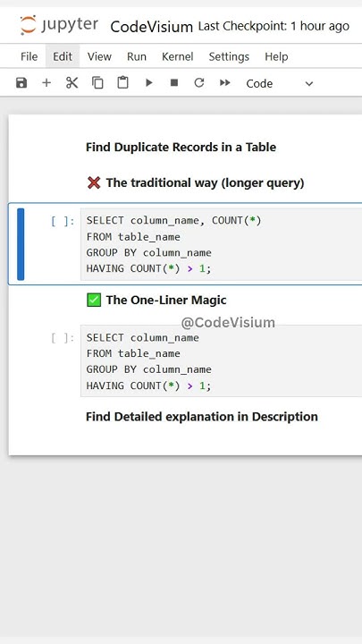Viewport: 362px width, 644px height.
Task: Click the blue collapse bar of the first cell
Action: pyautogui.click(x=21, y=244)
